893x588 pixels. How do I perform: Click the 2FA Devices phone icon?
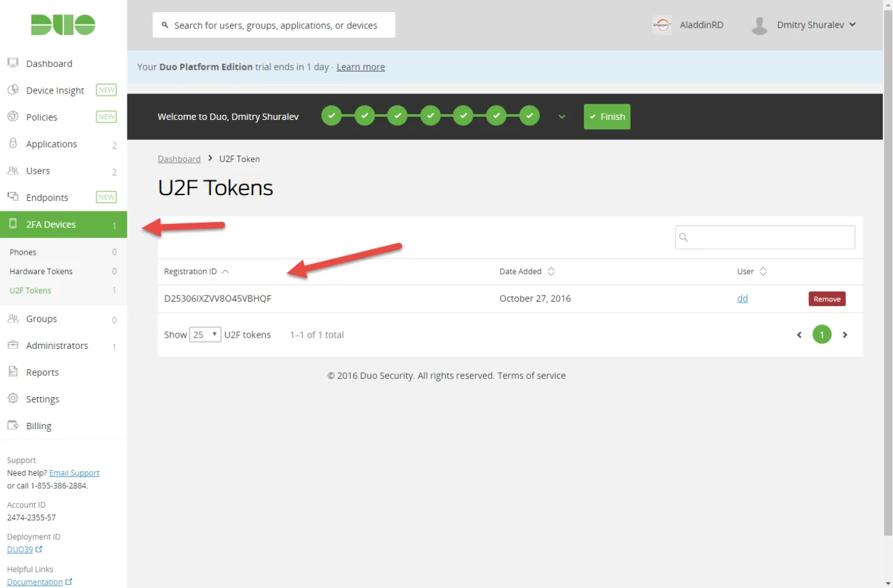point(13,224)
